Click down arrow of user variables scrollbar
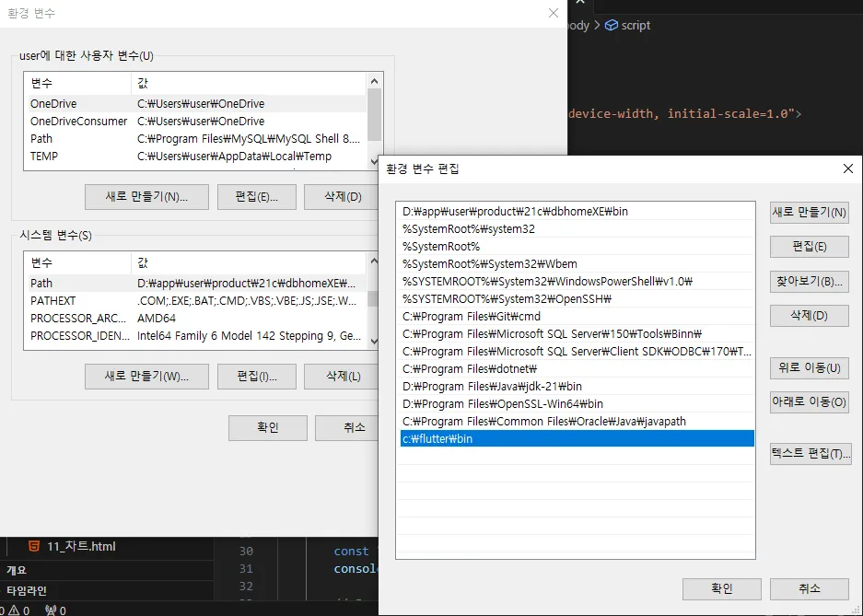 374,162
